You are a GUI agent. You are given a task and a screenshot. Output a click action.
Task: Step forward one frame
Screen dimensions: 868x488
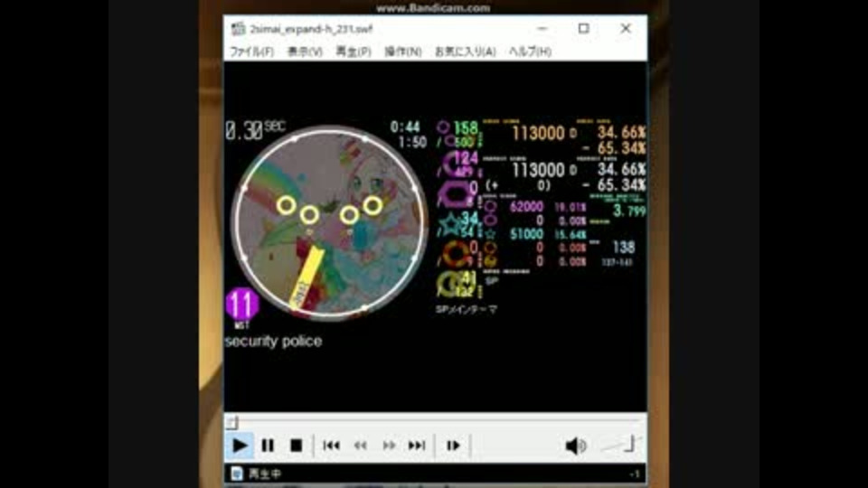tap(453, 446)
